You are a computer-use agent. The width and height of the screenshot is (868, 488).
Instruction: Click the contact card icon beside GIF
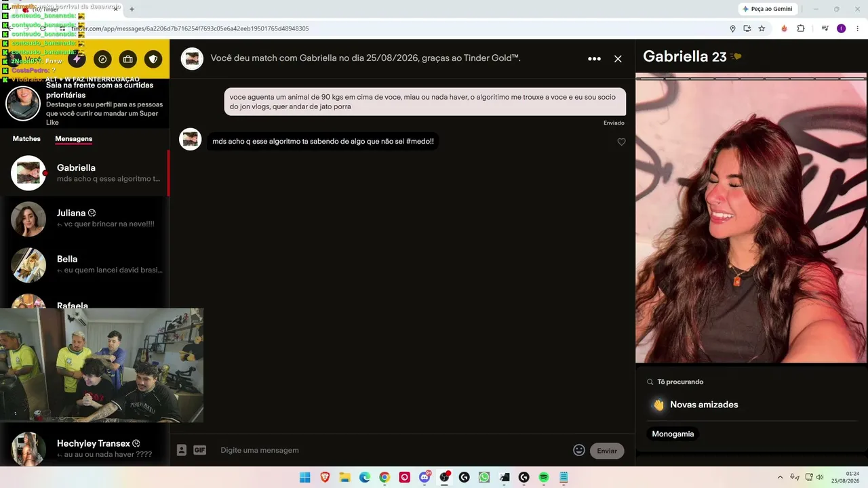[182, 450]
